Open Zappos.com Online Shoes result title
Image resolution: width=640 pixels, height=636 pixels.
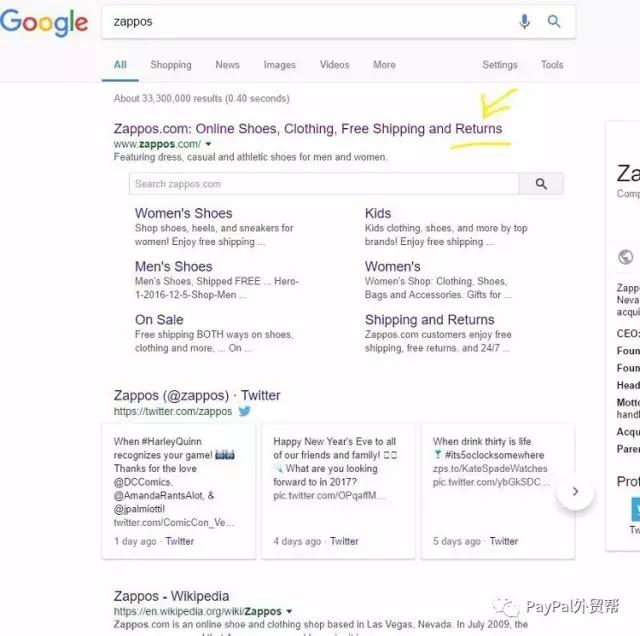308,129
